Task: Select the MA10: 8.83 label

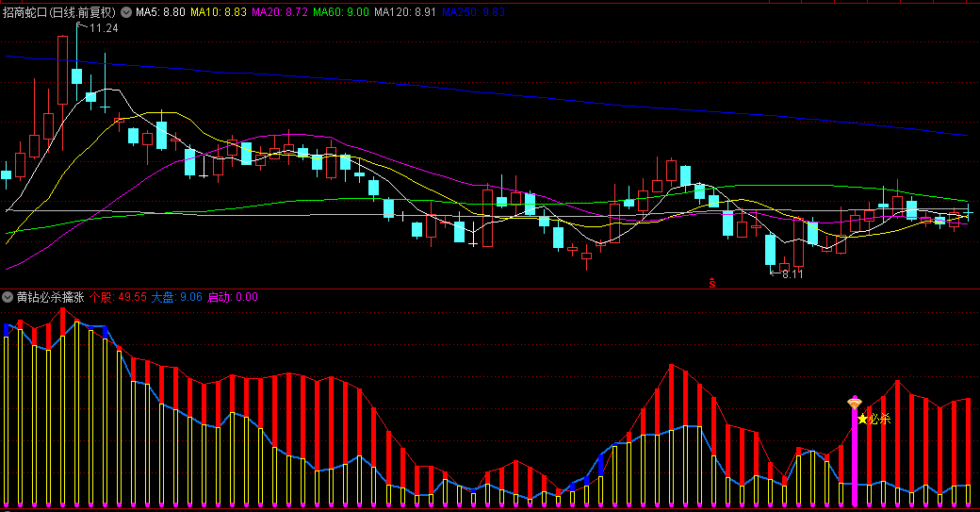Action: (218, 12)
